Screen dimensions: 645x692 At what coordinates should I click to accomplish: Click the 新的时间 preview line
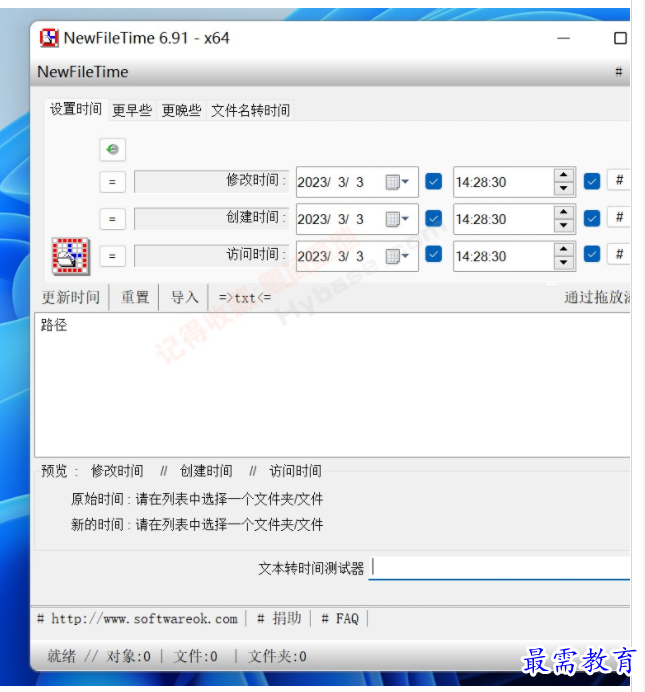[197, 525]
